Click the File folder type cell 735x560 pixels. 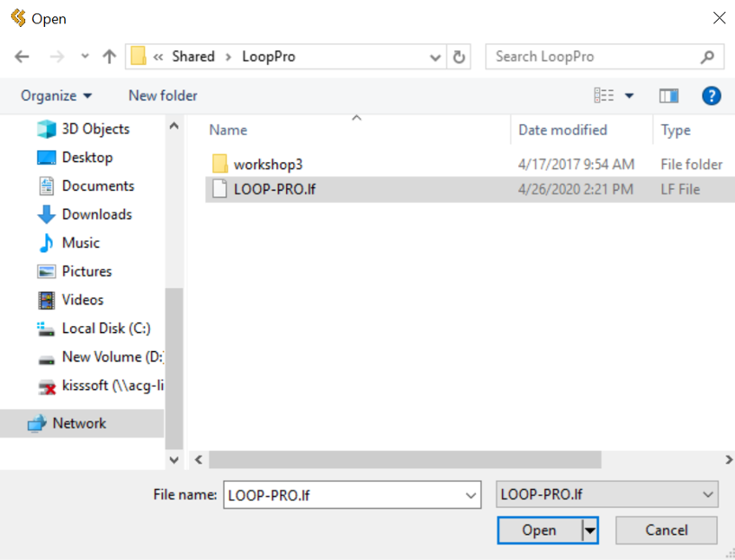pos(692,165)
